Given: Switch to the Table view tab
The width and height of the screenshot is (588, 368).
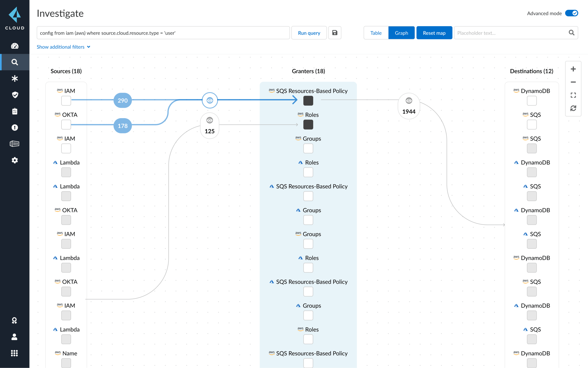Looking at the screenshot, I should point(376,33).
